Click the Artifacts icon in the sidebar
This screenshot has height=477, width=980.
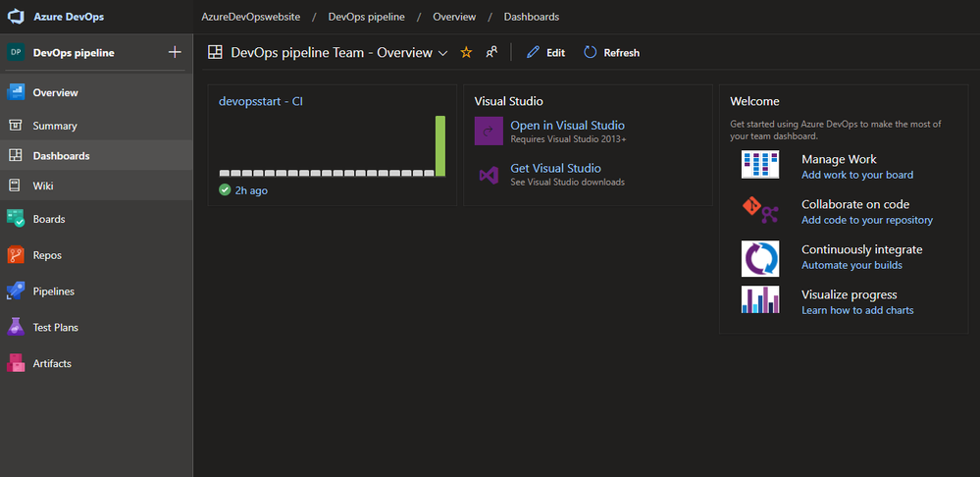point(16,363)
